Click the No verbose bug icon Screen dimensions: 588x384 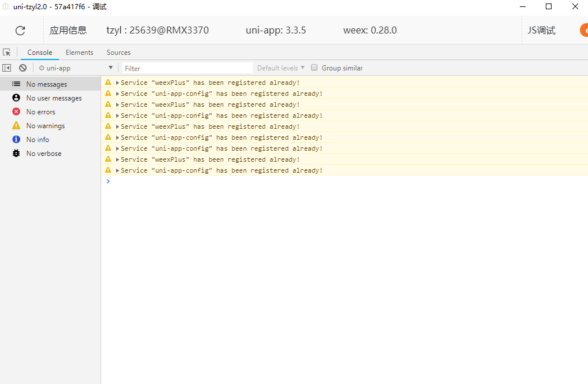click(16, 153)
